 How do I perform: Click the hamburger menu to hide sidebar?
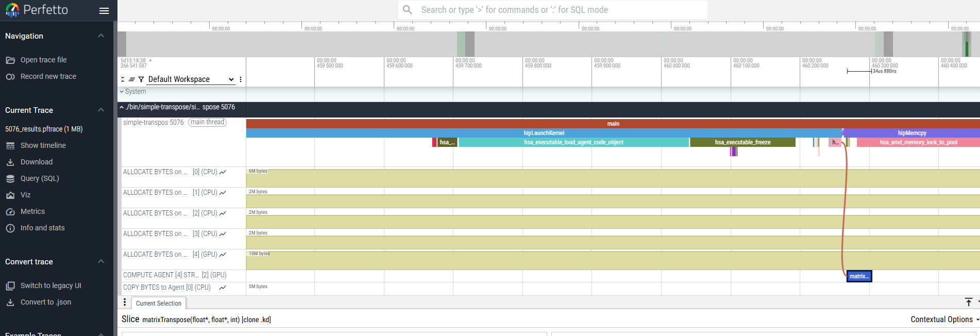coord(104,11)
